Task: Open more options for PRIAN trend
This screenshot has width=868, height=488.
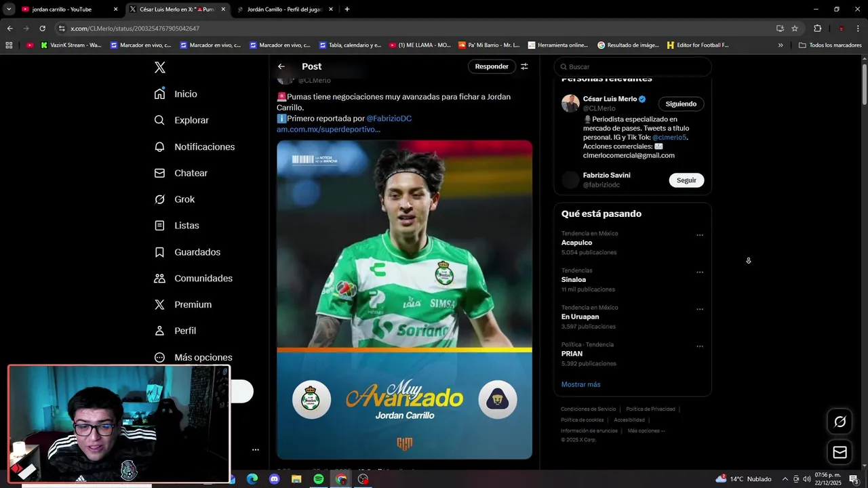Action: coord(700,346)
